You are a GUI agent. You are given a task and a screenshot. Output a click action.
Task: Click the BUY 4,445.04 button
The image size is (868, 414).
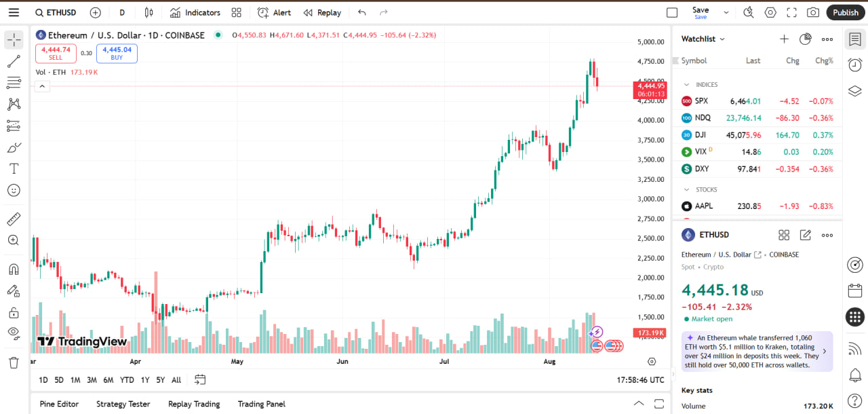pos(117,53)
